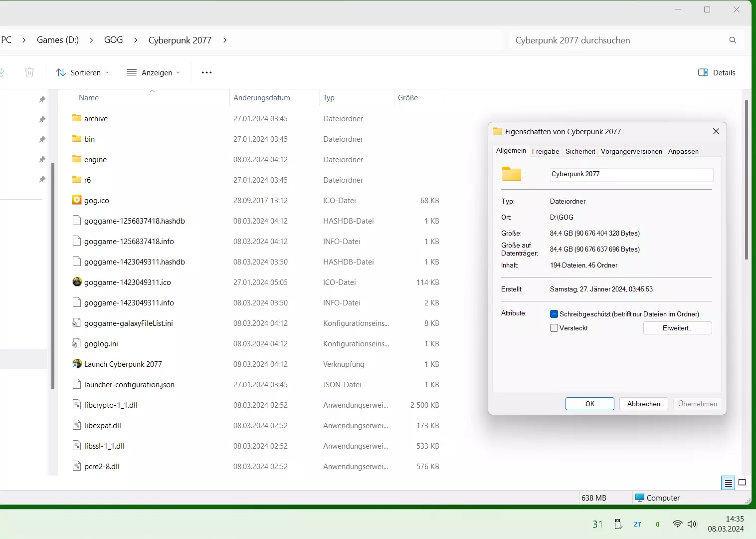
Task: Click the archive folder icon
Action: click(76, 118)
